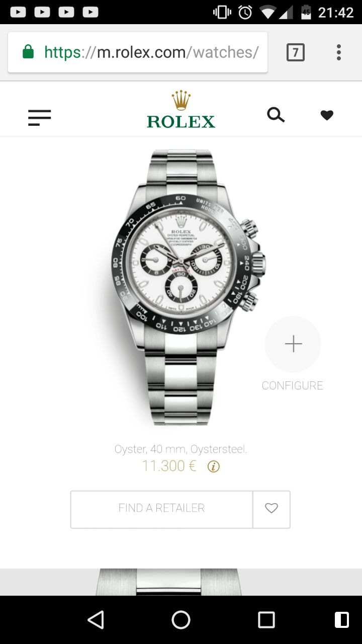Image resolution: width=362 pixels, height=644 pixels.
Task: Click the Configure plus button
Action: [293, 344]
